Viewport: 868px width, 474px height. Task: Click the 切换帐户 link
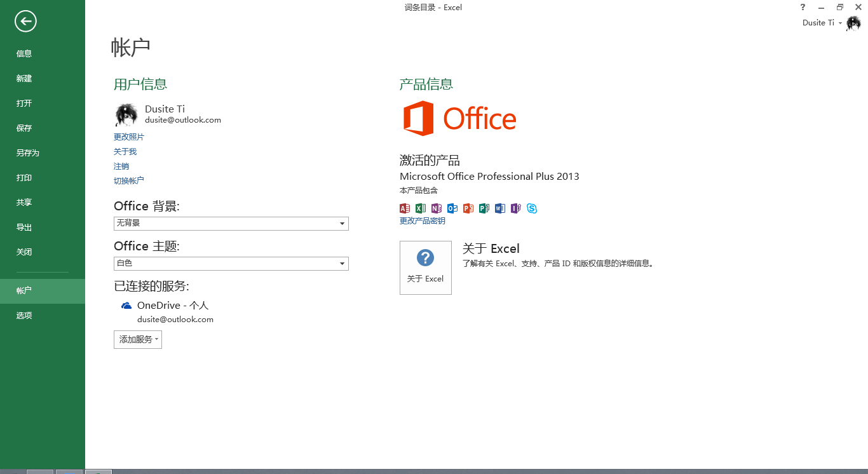(x=129, y=180)
